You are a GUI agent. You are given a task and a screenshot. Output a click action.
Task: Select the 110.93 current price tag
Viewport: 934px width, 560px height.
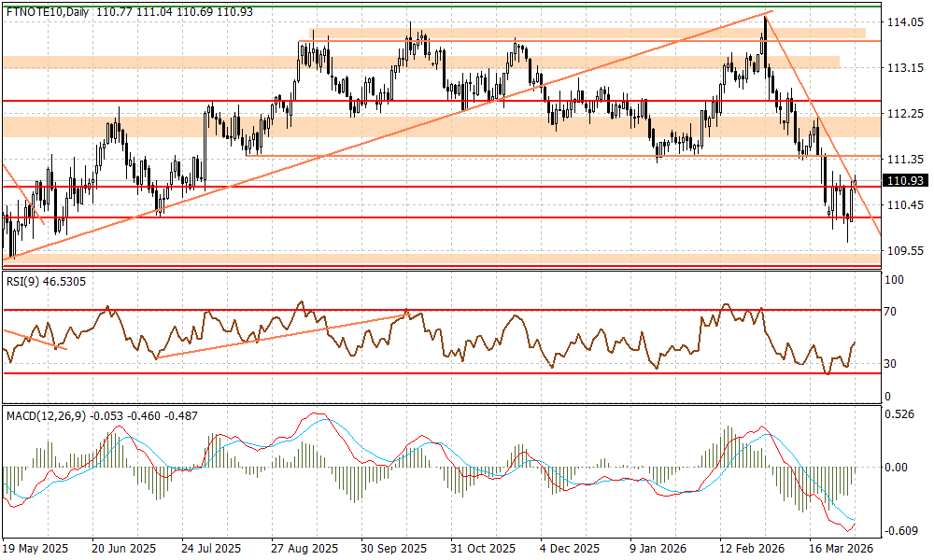click(903, 180)
